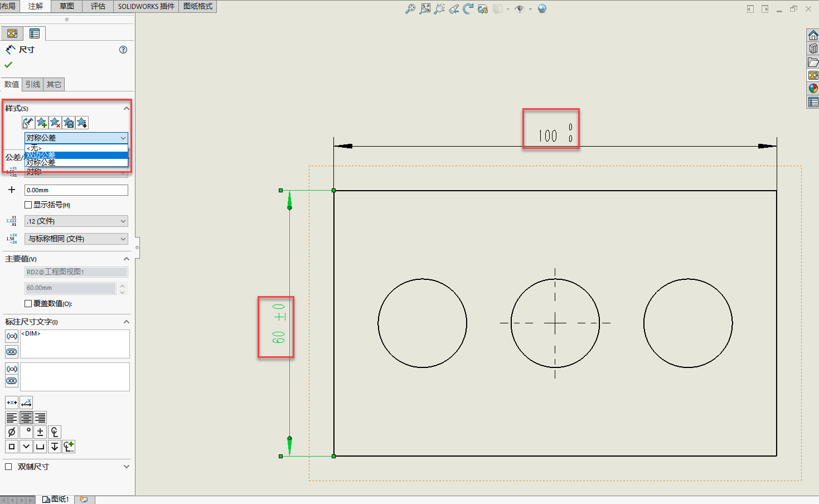Viewport: 819px width, 504px height.
Task: Open tolerance precision dropdown 与标称相同
Action: (76, 239)
